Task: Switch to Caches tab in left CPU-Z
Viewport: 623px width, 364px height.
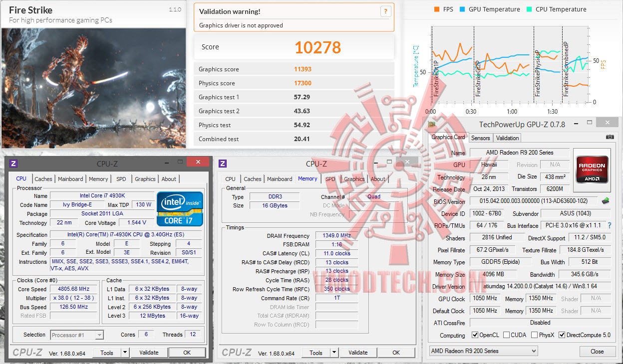Action: (43, 179)
